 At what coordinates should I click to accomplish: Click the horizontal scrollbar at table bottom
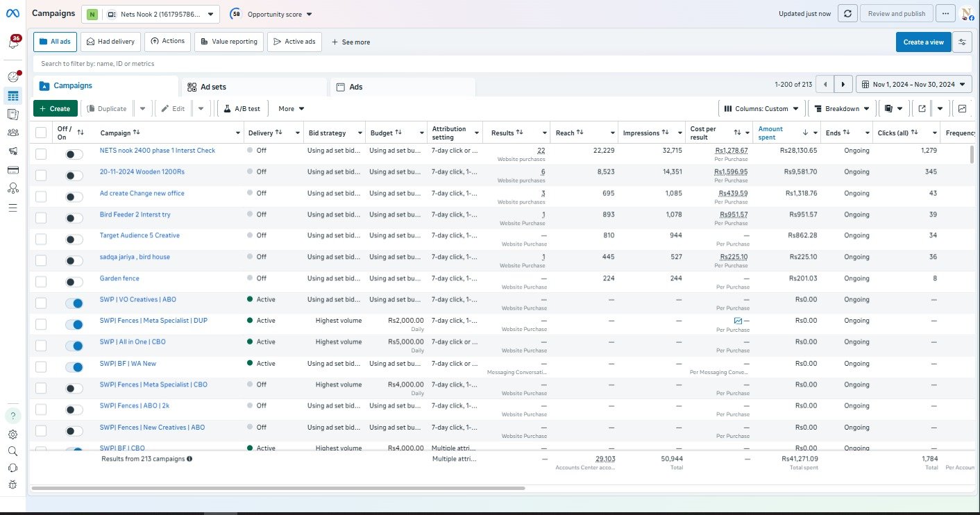(x=278, y=489)
